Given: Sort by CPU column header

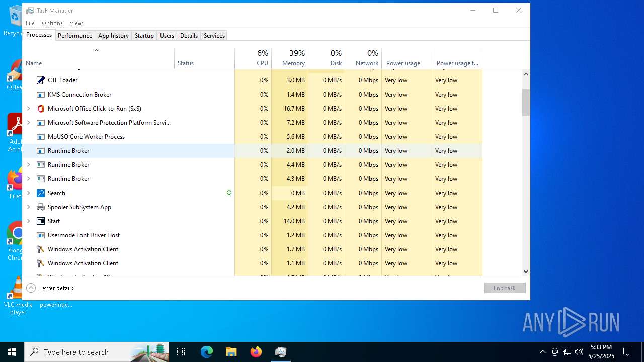Looking at the screenshot, I should (x=253, y=59).
